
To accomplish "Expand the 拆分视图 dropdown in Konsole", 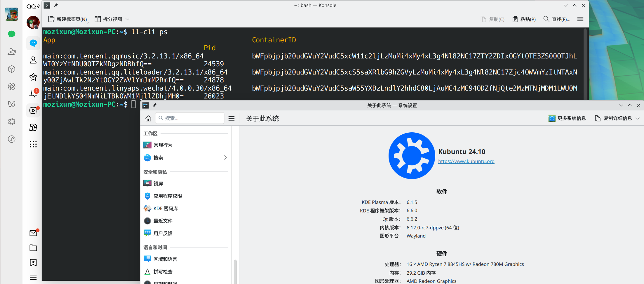I will (128, 19).
